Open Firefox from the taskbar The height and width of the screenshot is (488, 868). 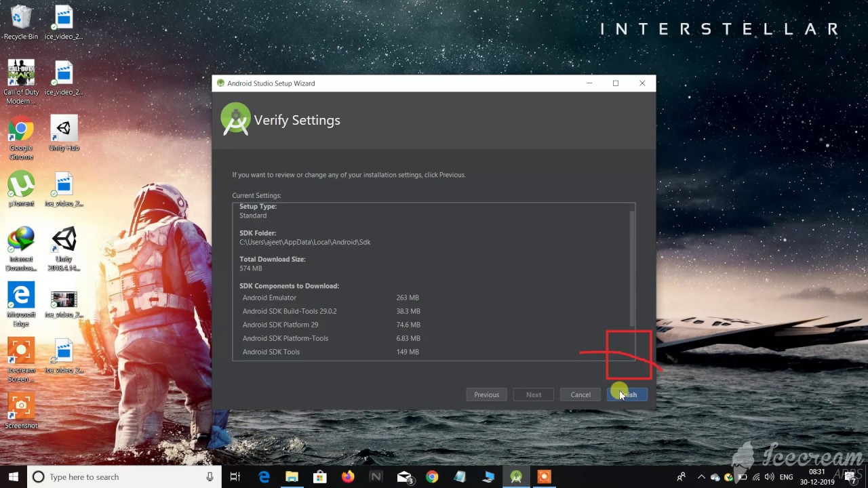point(348,476)
